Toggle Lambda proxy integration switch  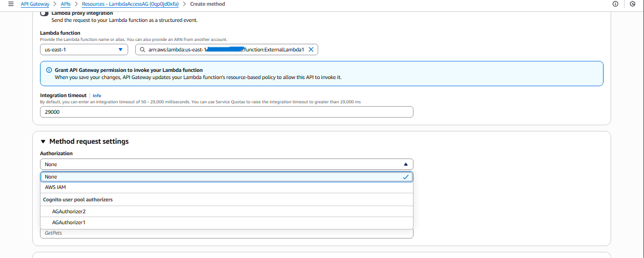coord(44,13)
